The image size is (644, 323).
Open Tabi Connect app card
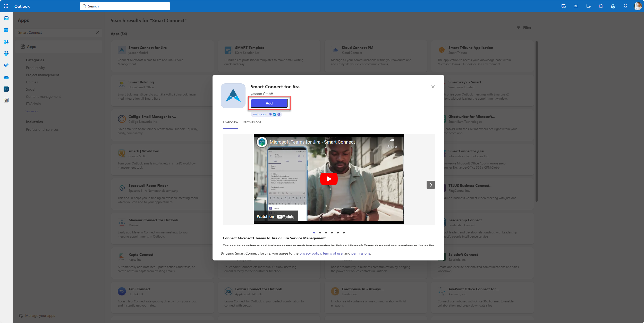(162, 298)
